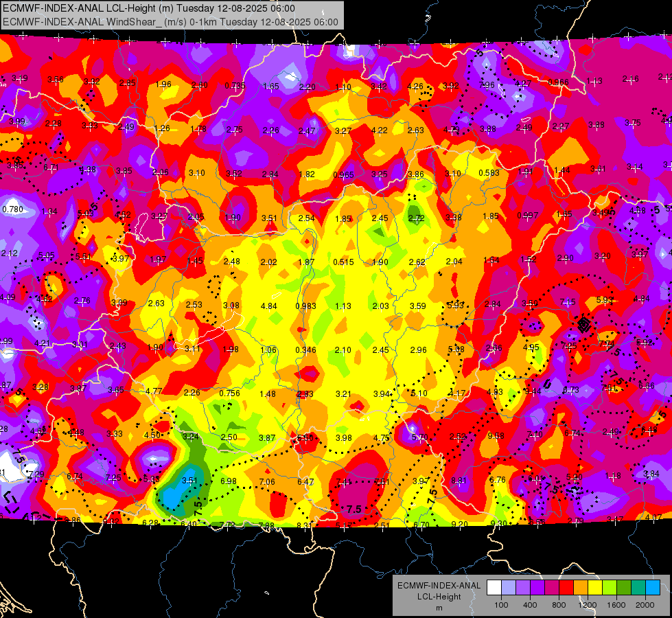Screen dimensions: 672x618
Task: Click the wind shear value 3.98
Action: click(x=343, y=438)
